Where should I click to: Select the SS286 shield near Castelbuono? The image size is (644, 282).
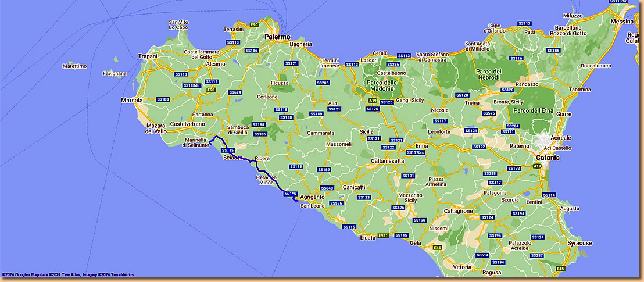point(393,64)
